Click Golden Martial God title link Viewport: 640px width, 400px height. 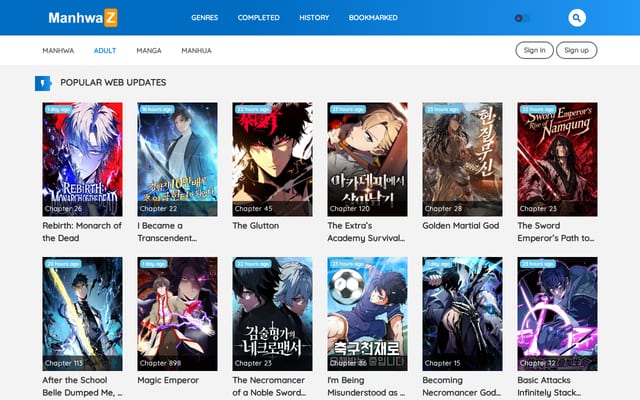pyautogui.click(x=461, y=226)
